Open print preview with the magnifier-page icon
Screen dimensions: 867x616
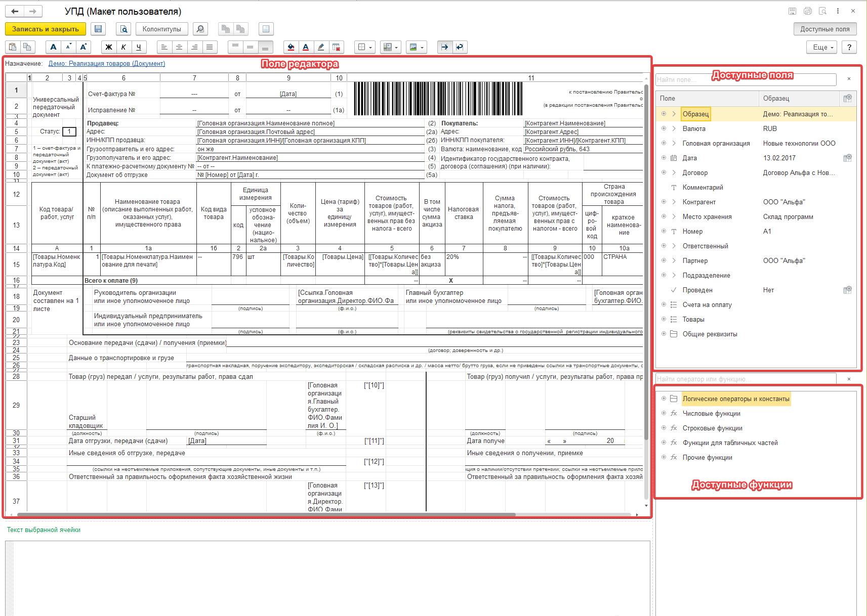(x=123, y=29)
